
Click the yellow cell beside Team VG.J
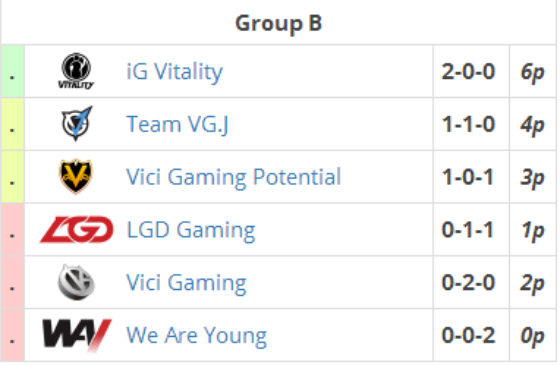tap(12, 124)
